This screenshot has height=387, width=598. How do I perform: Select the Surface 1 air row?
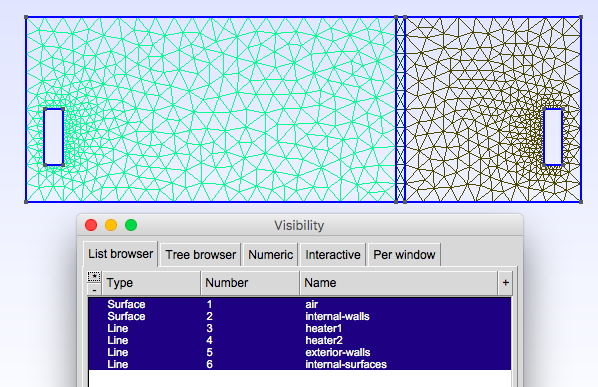(x=299, y=304)
